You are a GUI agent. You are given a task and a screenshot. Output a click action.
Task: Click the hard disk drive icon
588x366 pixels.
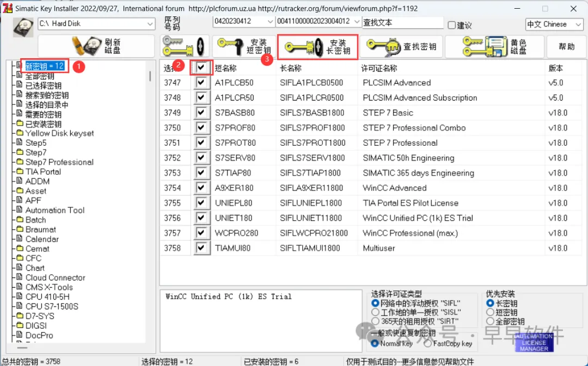pyautogui.click(x=23, y=27)
